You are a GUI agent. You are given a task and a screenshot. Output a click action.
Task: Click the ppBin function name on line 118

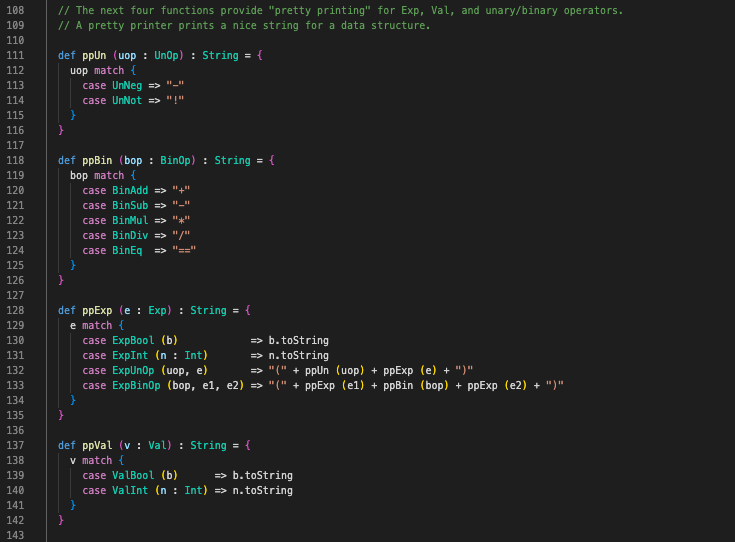pyautogui.click(x=97, y=160)
